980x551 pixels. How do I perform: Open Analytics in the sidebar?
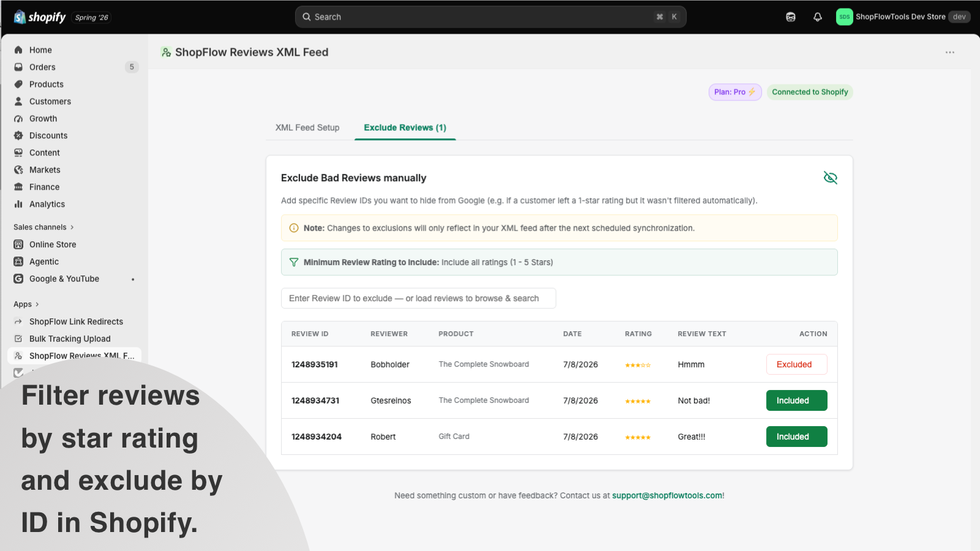pyautogui.click(x=47, y=204)
